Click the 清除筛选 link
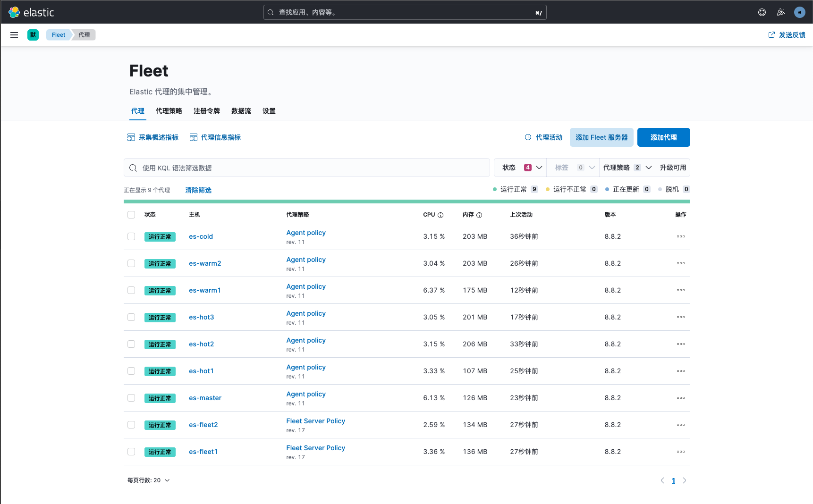Viewport: 813px width, 504px height. [x=198, y=190]
